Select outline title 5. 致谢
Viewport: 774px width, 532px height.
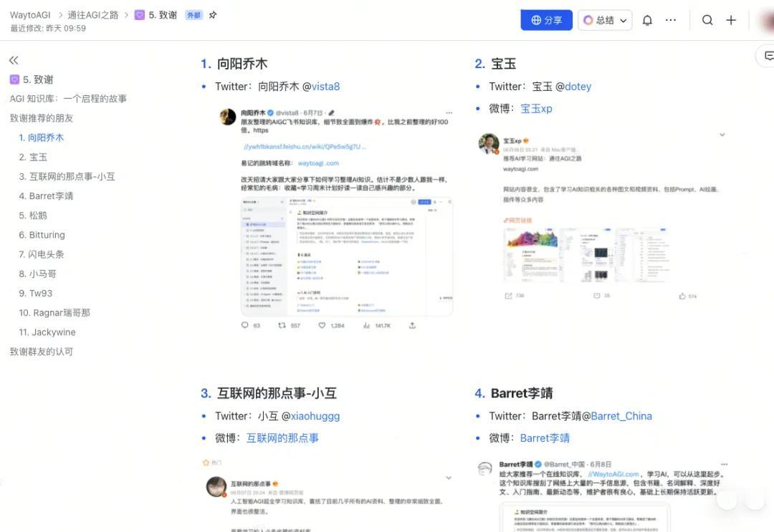38,79
